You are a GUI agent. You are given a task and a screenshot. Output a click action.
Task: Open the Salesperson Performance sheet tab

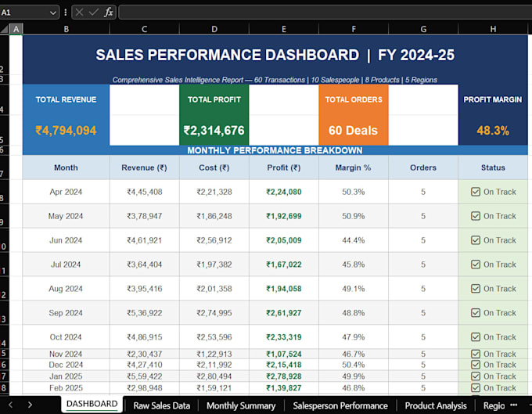pos(340,405)
